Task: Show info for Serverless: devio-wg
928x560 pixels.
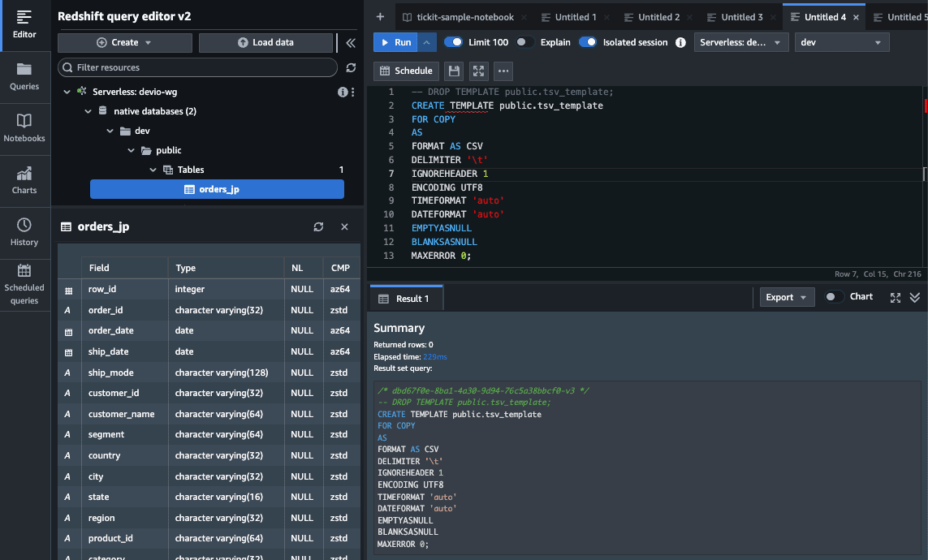Action: 342,92
